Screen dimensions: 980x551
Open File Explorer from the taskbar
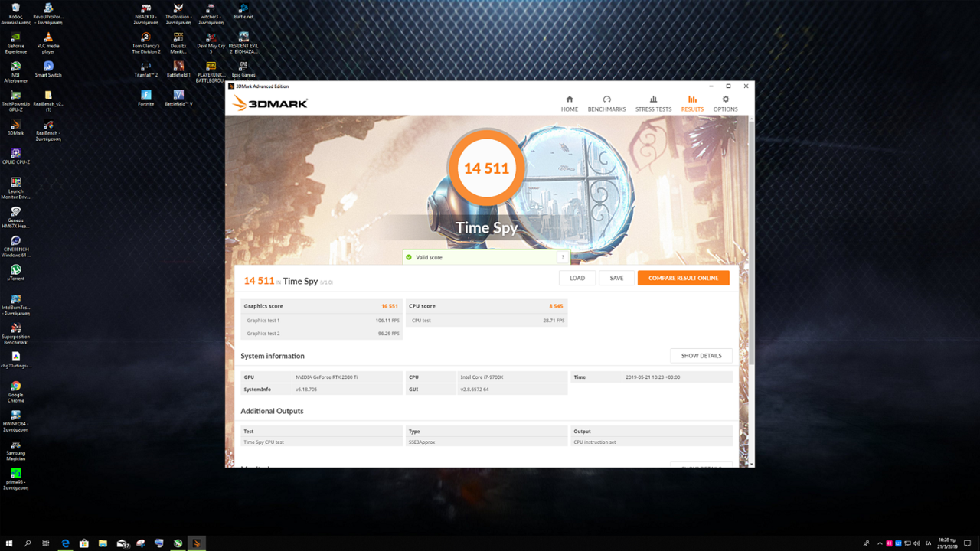pyautogui.click(x=103, y=543)
